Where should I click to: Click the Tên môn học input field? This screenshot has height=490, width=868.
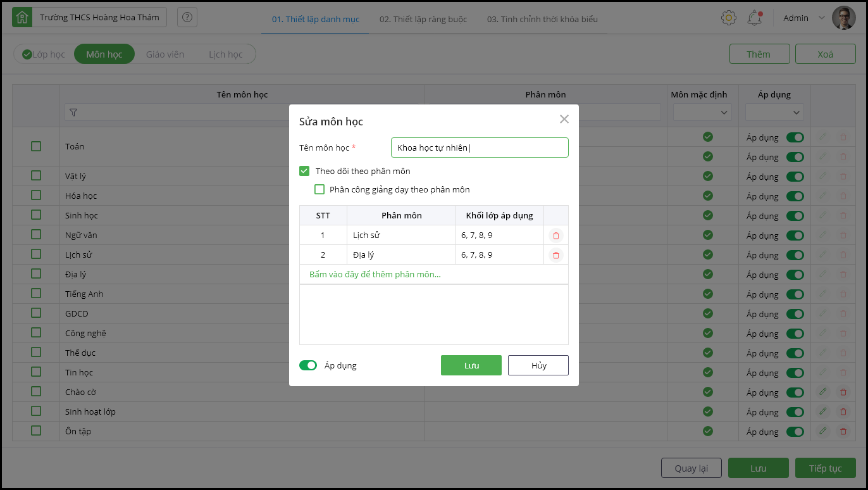(480, 148)
